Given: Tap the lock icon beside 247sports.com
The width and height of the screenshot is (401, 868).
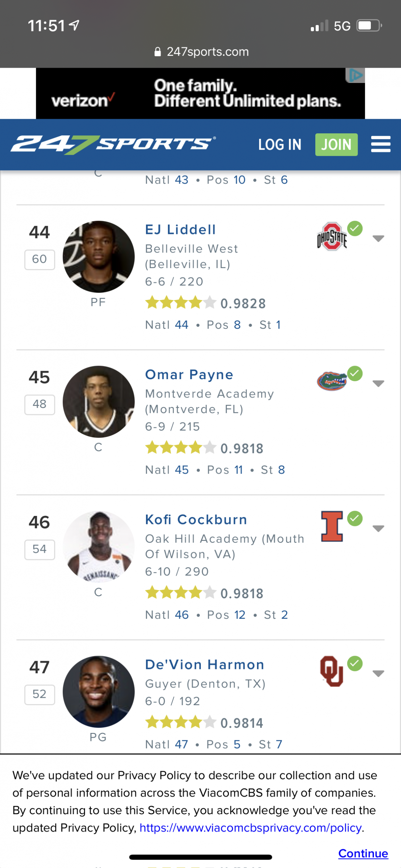Looking at the screenshot, I should (x=157, y=52).
